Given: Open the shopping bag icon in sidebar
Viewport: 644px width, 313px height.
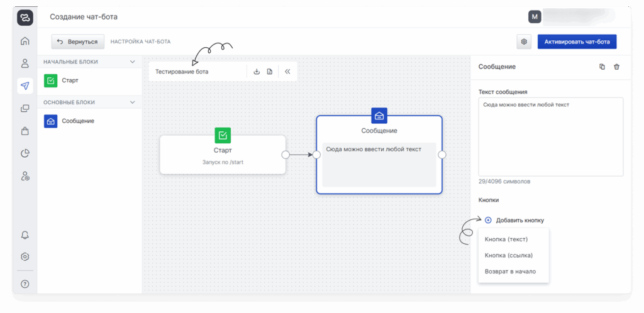Looking at the screenshot, I should click(x=25, y=131).
